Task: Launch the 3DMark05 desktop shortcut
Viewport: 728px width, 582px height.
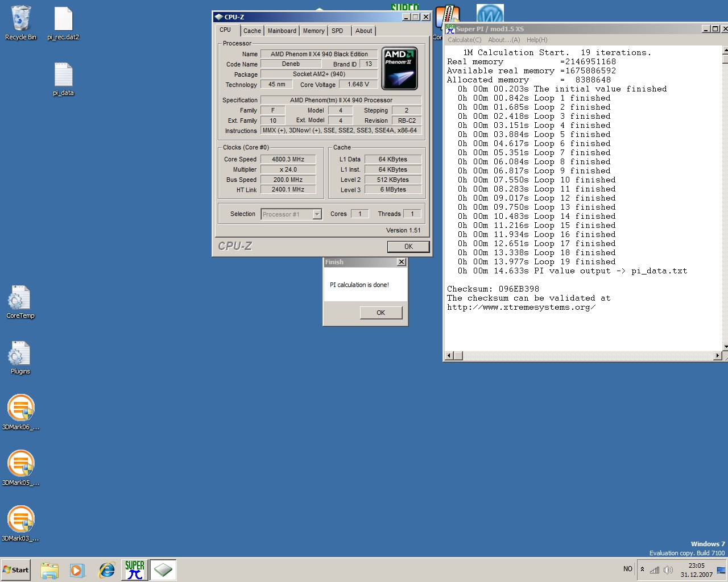Action: click(20, 468)
